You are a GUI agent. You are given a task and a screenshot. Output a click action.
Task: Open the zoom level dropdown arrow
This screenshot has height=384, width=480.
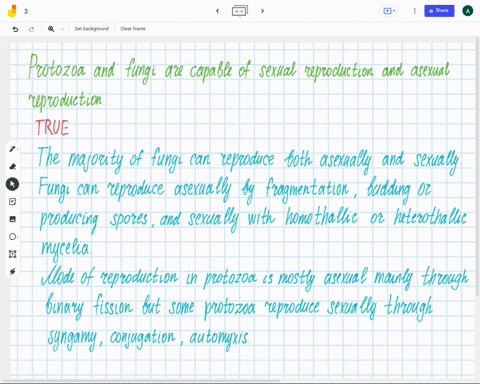pos(62,29)
